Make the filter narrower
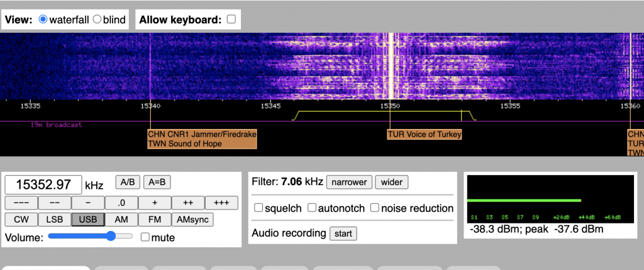 coord(349,183)
